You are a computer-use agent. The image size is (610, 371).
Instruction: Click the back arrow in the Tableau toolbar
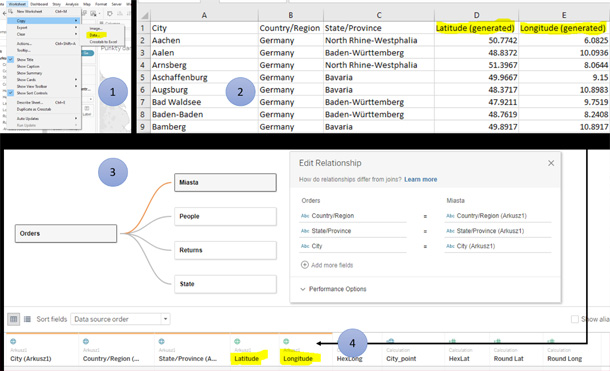click(x=4, y=13)
